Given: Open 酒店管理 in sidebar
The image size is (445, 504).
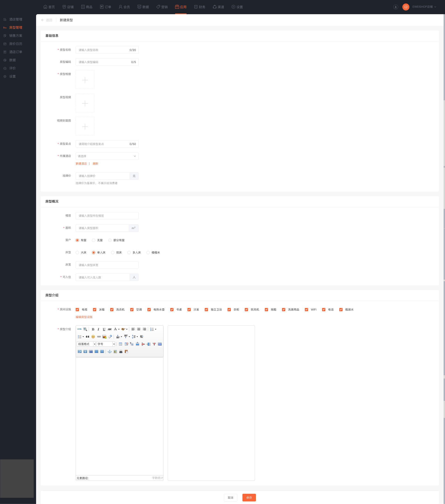Looking at the screenshot, I should pyautogui.click(x=13, y=19).
